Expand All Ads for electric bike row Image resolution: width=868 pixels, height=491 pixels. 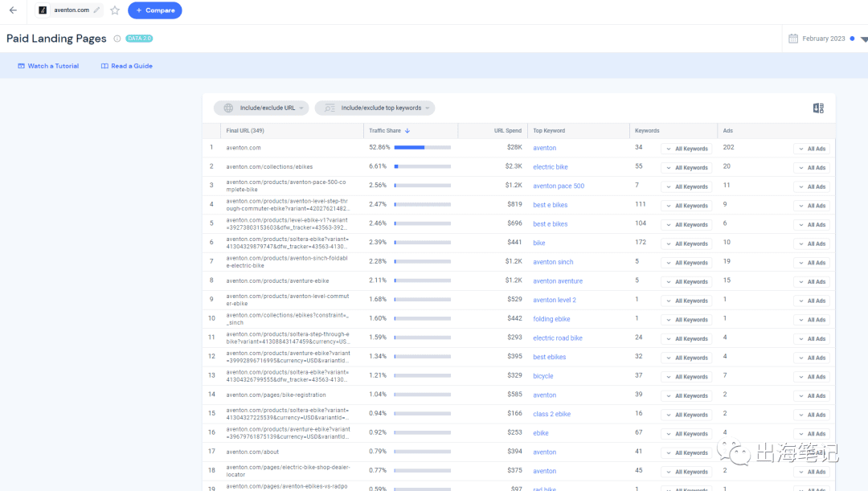(812, 168)
